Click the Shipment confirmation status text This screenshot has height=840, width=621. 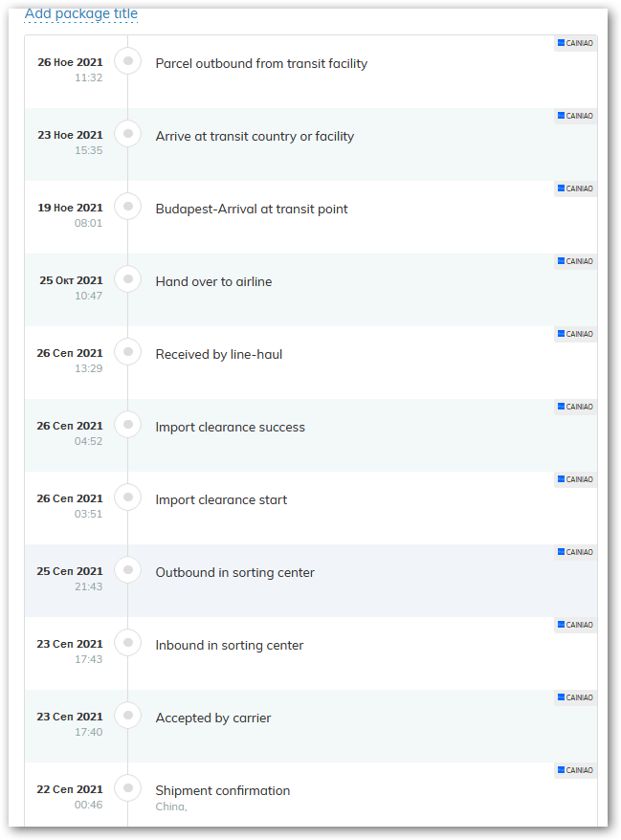pos(222,791)
